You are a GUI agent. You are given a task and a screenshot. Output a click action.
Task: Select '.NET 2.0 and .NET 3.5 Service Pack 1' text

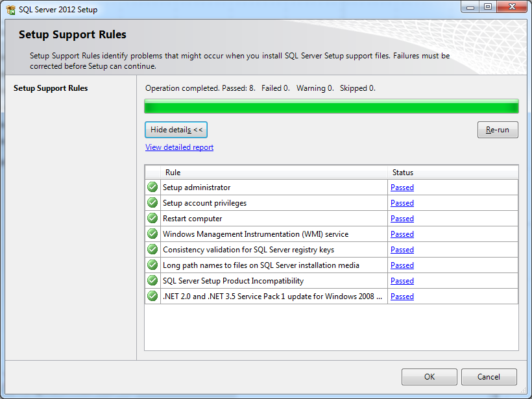coord(272,296)
